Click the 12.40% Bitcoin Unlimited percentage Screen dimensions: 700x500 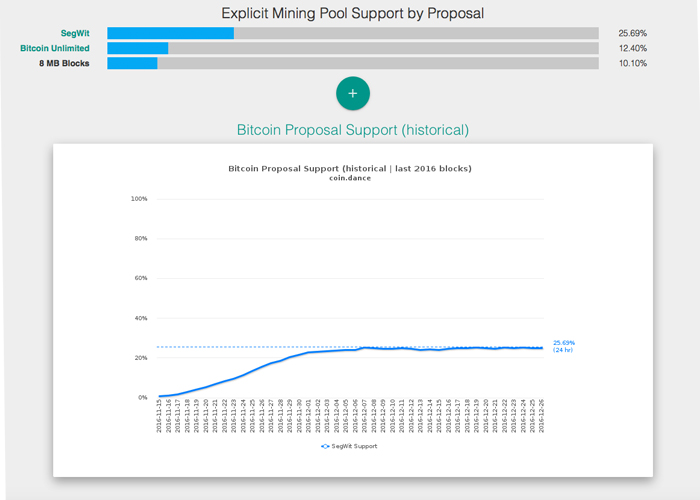(x=633, y=48)
